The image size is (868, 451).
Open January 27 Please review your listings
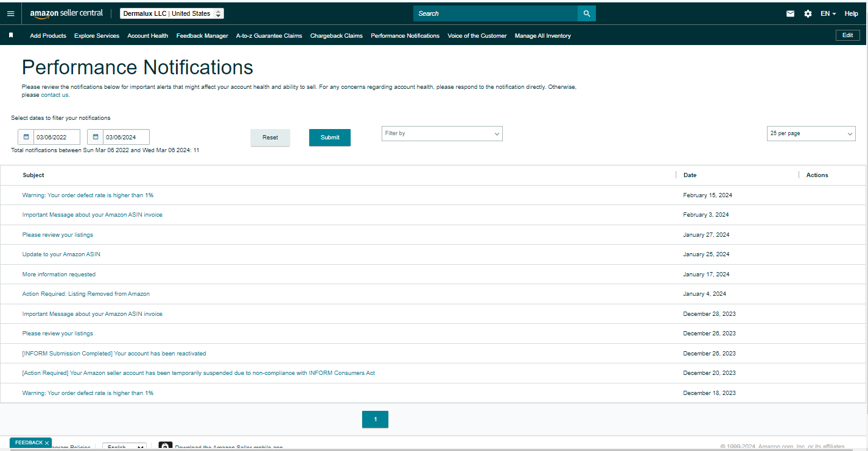pos(58,235)
